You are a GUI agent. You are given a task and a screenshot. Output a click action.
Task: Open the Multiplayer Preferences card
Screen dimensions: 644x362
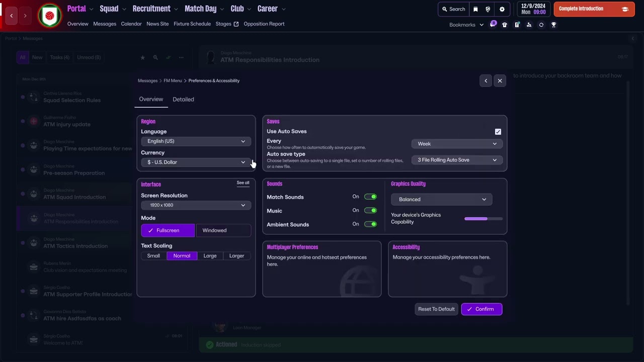[322, 269]
